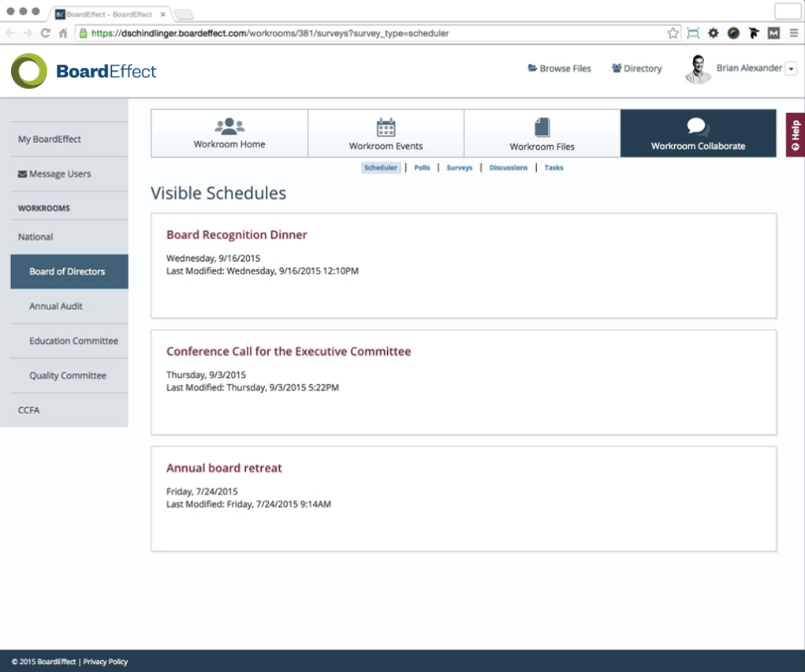Screen dimensions: 805x672
Task: Open the user menu dropdown arrow
Action: 791,69
